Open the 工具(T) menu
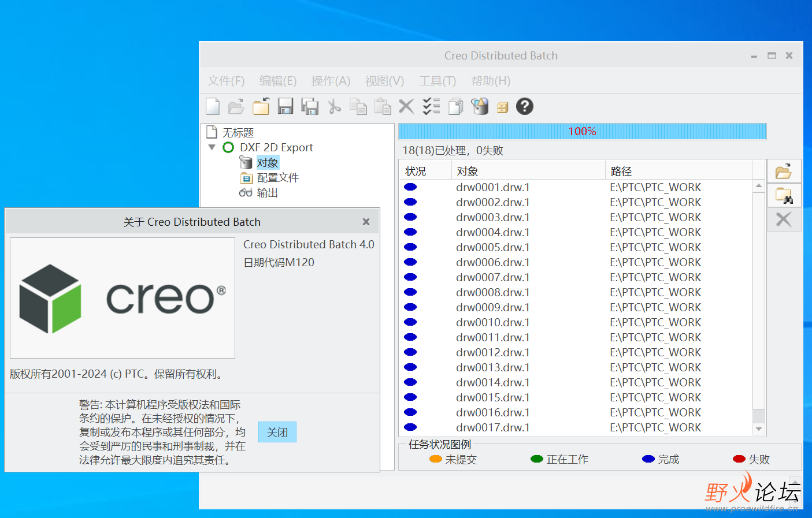This screenshot has width=812, height=518. [x=437, y=81]
